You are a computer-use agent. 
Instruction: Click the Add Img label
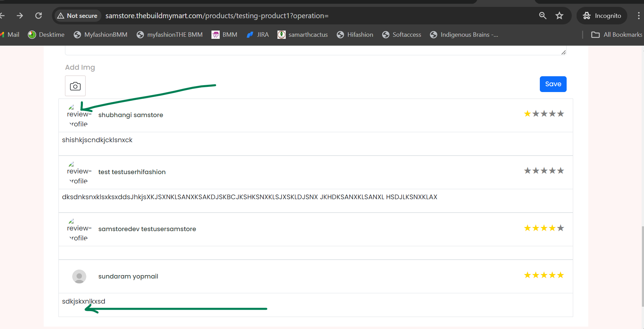(80, 67)
